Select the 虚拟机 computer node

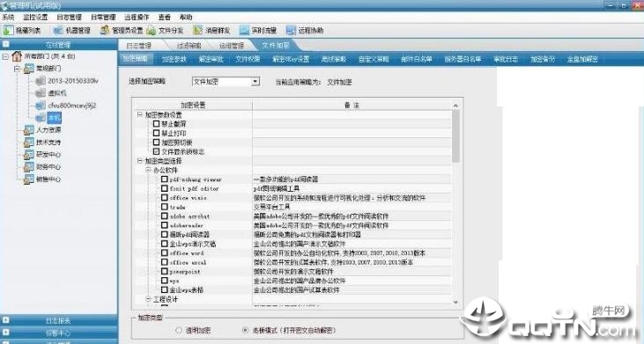pos(56,93)
